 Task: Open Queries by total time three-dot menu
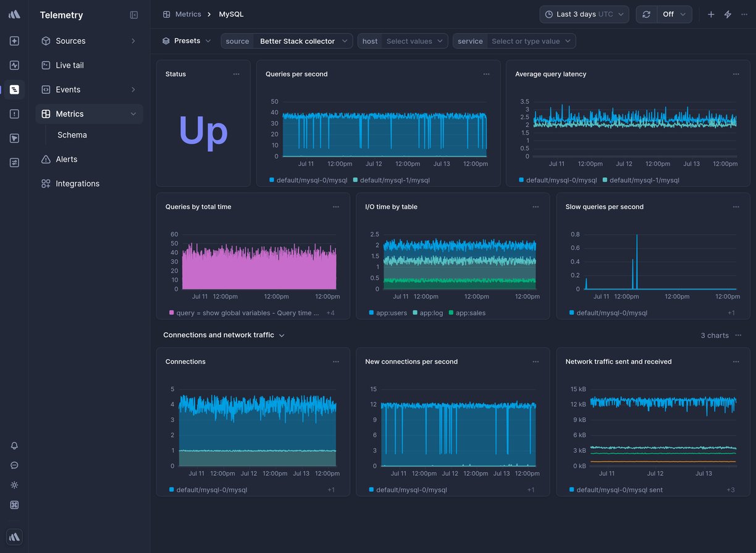pyautogui.click(x=336, y=207)
